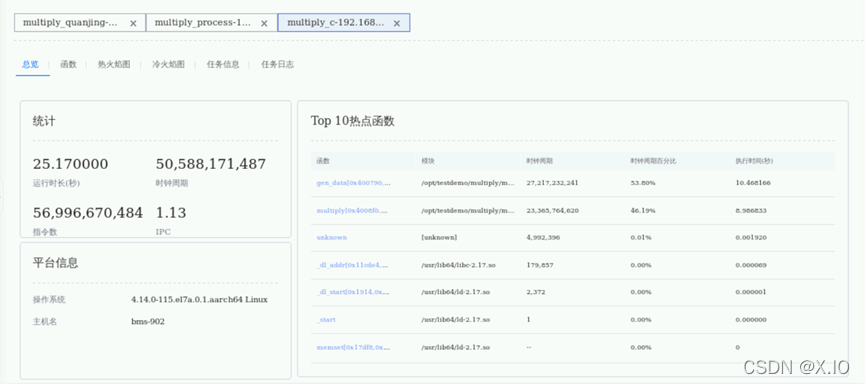Viewport: 865px width, 384px height.
Task: Select execution time 0.000069
Action: 751,265
